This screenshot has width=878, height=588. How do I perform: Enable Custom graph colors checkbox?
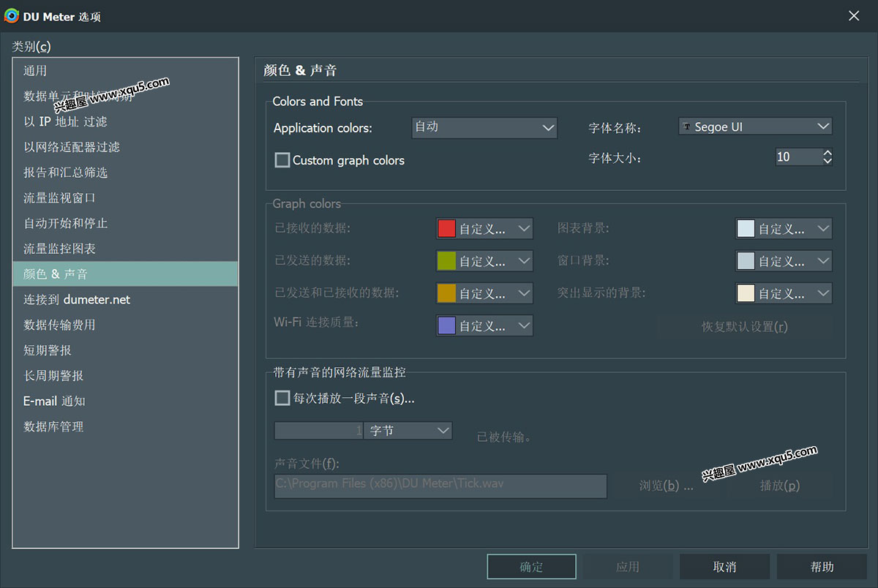[282, 160]
